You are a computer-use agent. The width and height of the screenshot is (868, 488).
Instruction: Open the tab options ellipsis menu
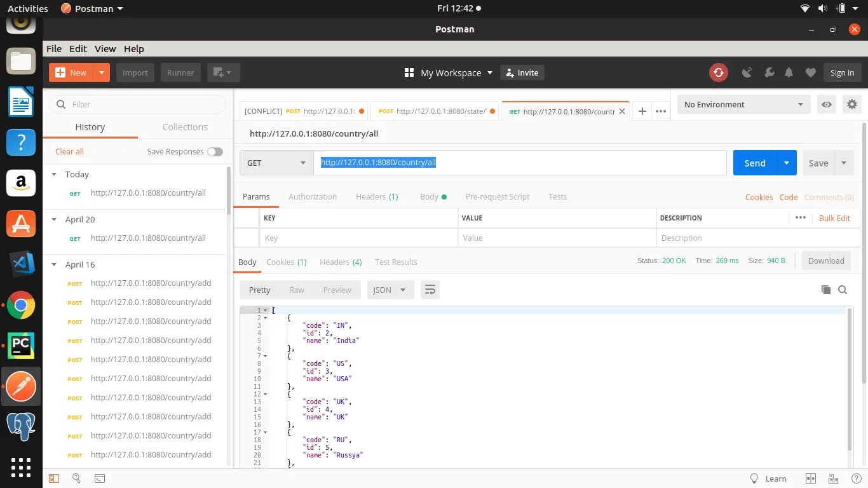coord(661,111)
